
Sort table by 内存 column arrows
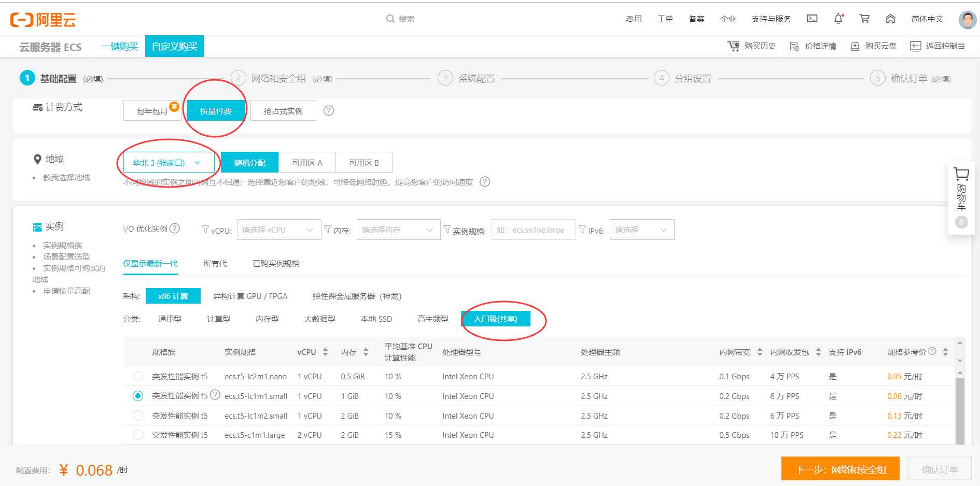click(x=366, y=352)
